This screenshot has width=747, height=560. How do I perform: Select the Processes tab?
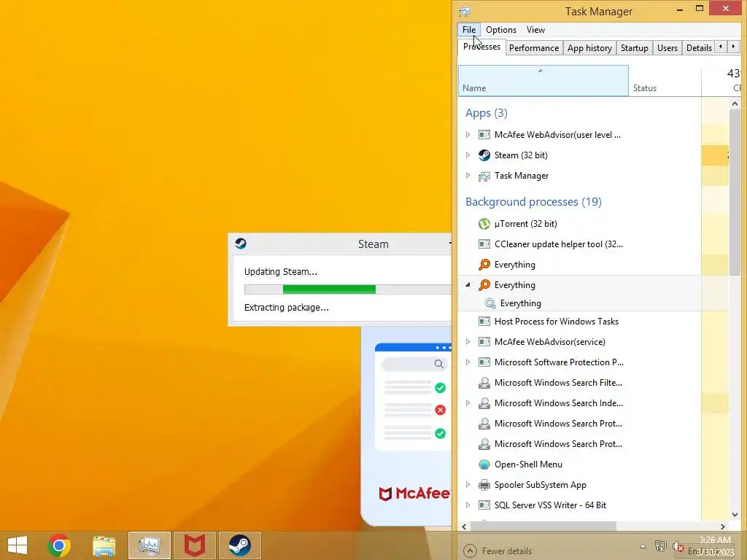pos(481,47)
